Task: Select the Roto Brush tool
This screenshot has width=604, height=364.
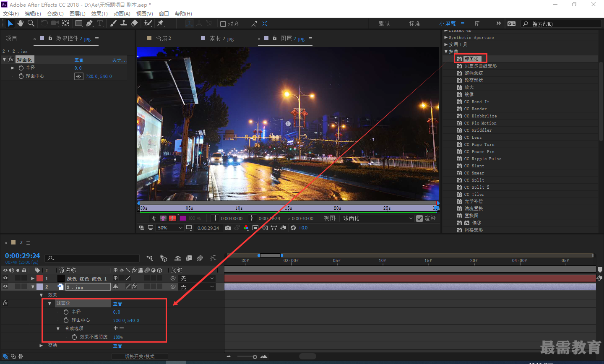Action: 148,23
